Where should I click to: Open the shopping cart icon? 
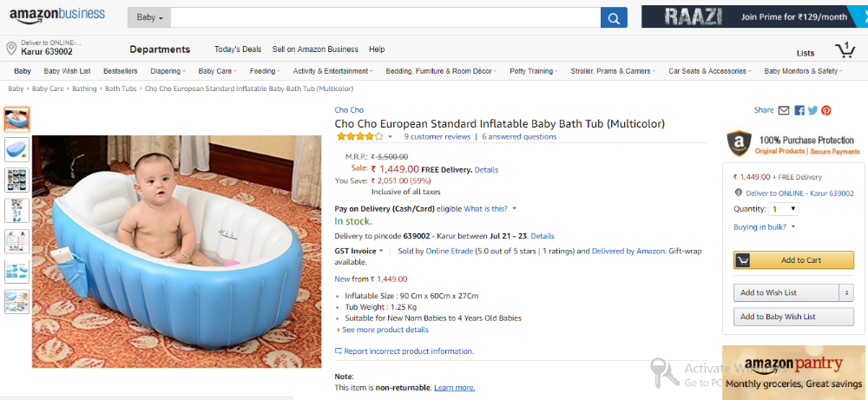coord(844,49)
